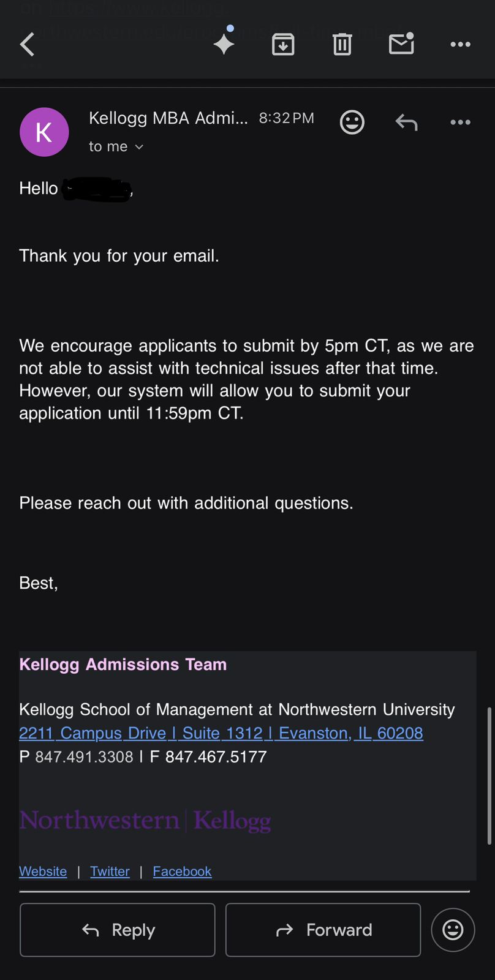
Task: Open the top toolbar overflow menu
Action: [460, 45]
